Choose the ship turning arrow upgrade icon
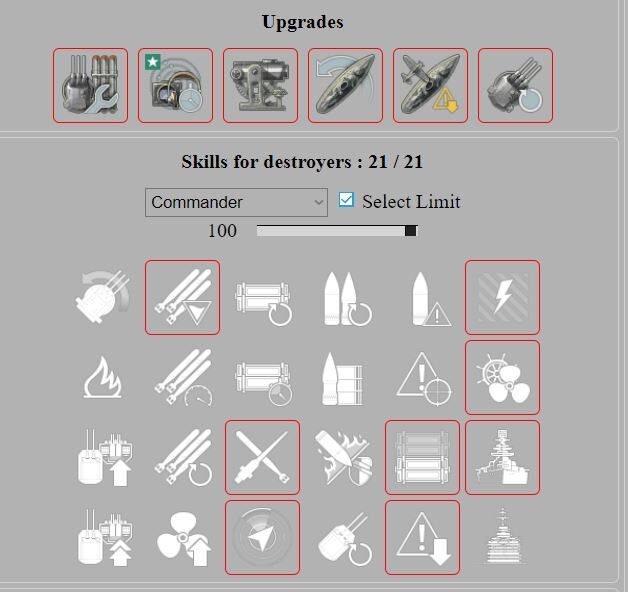 point(345,85)
